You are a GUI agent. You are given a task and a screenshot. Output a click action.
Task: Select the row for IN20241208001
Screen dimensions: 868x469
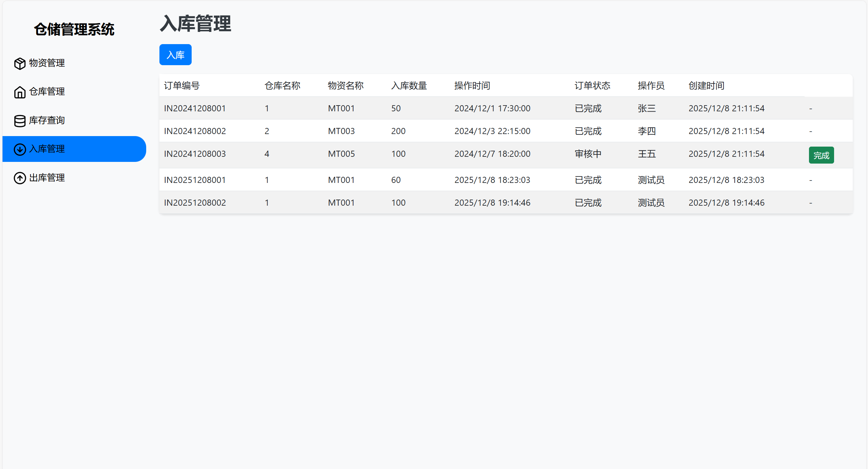[195, 108]
